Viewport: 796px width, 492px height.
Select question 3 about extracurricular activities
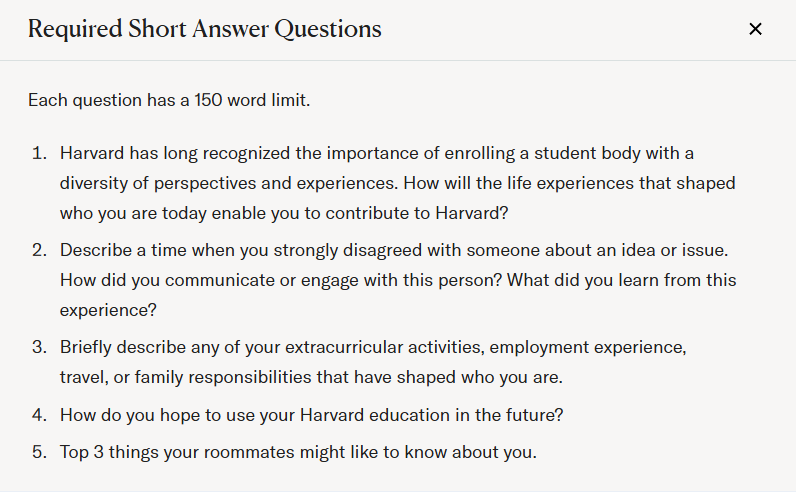coord(373,362)
